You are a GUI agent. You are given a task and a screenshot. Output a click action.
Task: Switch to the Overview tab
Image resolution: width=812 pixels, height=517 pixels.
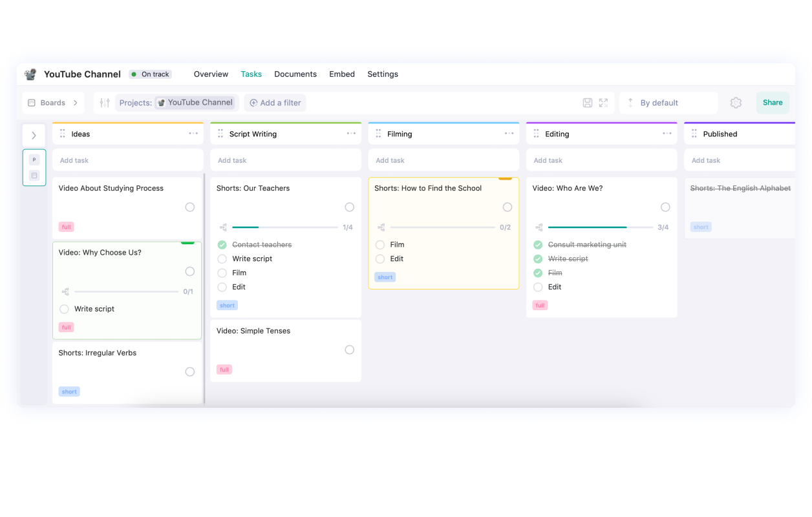pos(211,74)
